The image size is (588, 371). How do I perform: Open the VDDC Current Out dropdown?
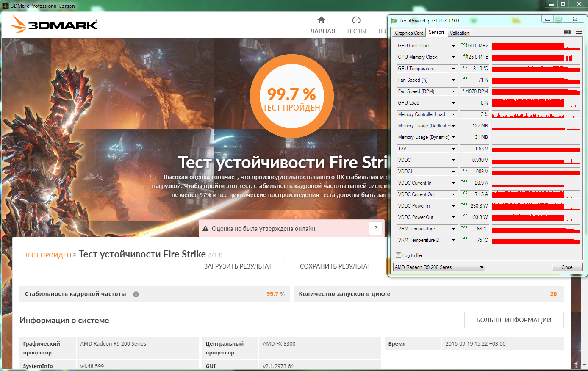tap(453, 194)
